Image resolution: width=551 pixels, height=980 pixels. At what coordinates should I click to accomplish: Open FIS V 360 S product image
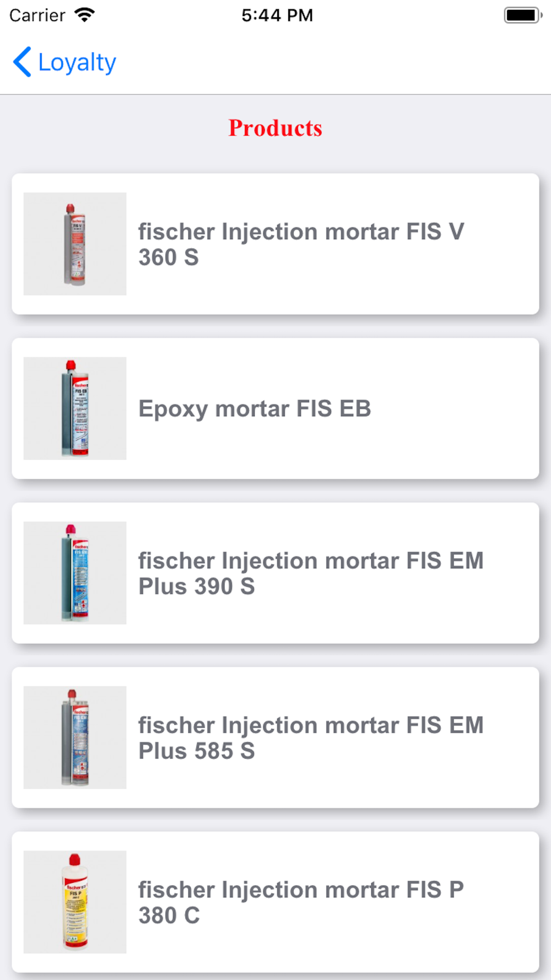point(75,244)
